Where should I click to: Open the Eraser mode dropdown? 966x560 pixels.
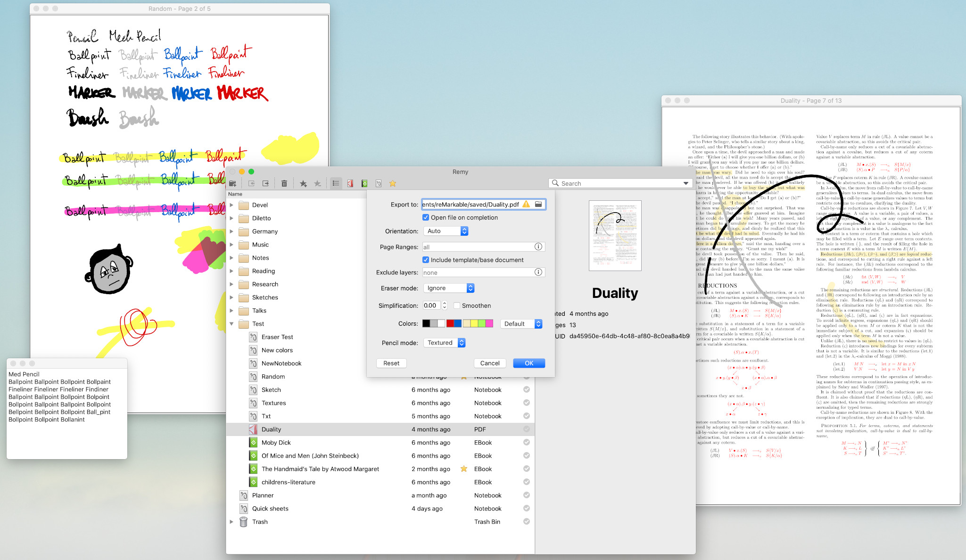(449, 288)
